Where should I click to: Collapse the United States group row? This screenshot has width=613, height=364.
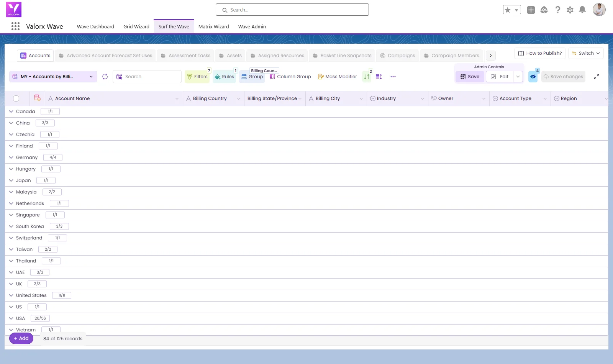(11, 295)
